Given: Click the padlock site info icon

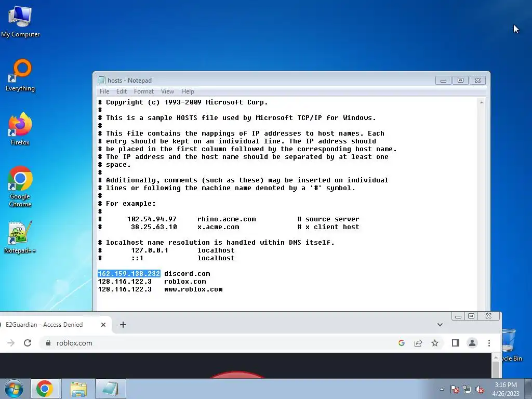Looking at the screenshot, I should coord(48,343).
